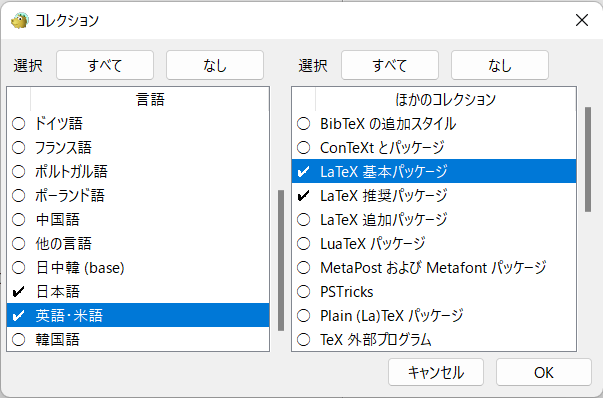Toggle the ポルトガル語 language circle
The height and width of the screenshot is (398, 603).
18,172
